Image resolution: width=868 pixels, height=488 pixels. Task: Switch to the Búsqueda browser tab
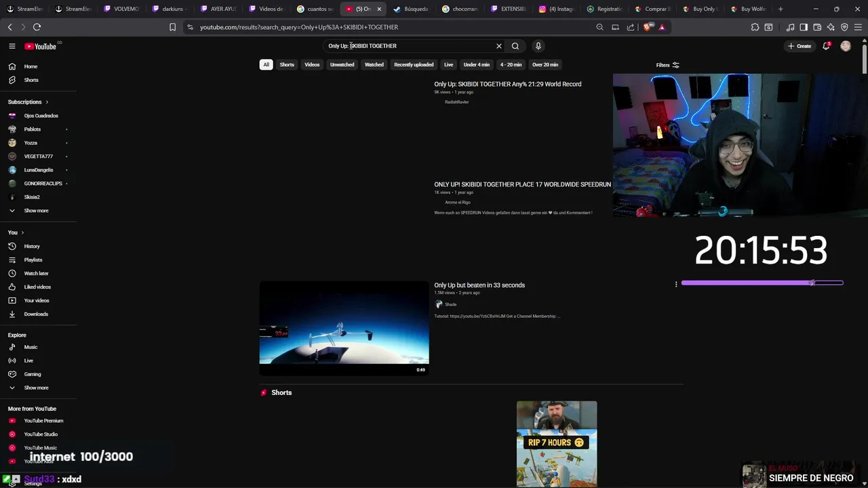click(411, 9)
